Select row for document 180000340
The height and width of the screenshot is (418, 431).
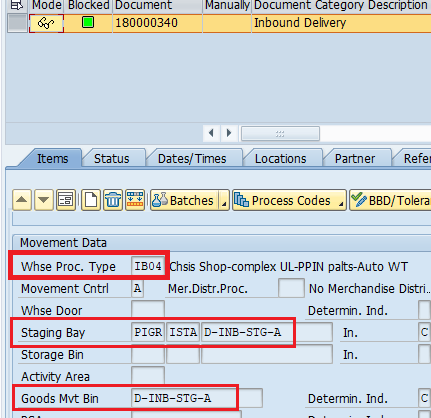click(17, 23)
